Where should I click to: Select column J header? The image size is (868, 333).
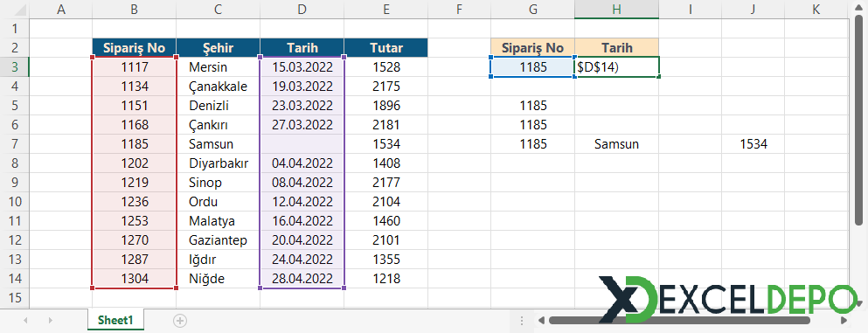click(753, 10)
